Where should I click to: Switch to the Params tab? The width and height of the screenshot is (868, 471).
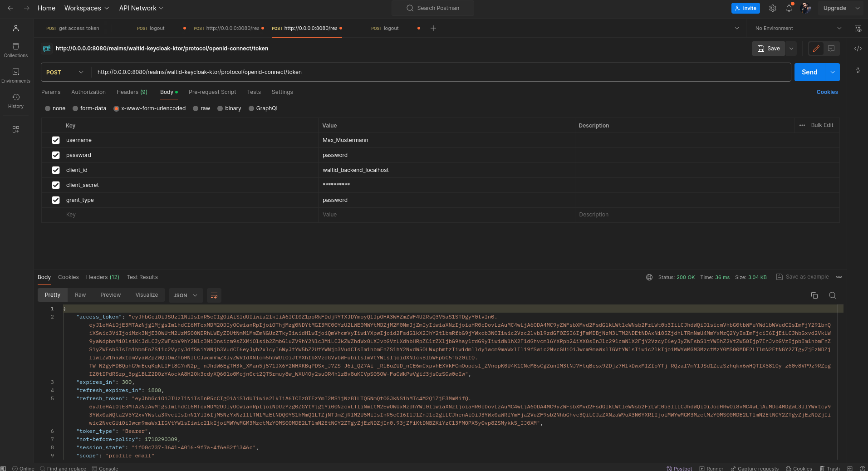(x=51, y=92)
